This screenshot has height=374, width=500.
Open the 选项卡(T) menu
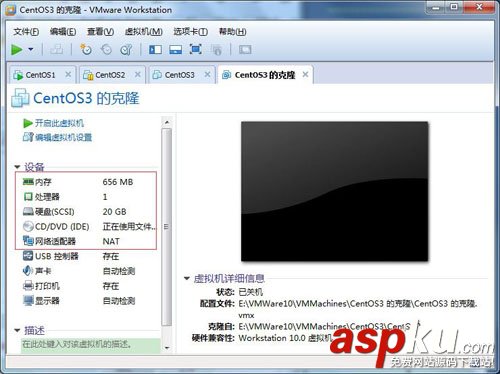click(x=191, y=32)
